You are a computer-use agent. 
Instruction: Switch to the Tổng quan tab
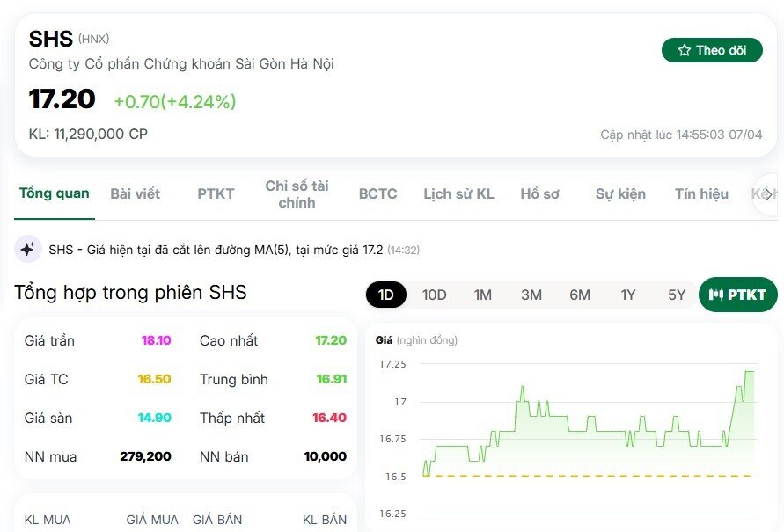coord(54,193)
